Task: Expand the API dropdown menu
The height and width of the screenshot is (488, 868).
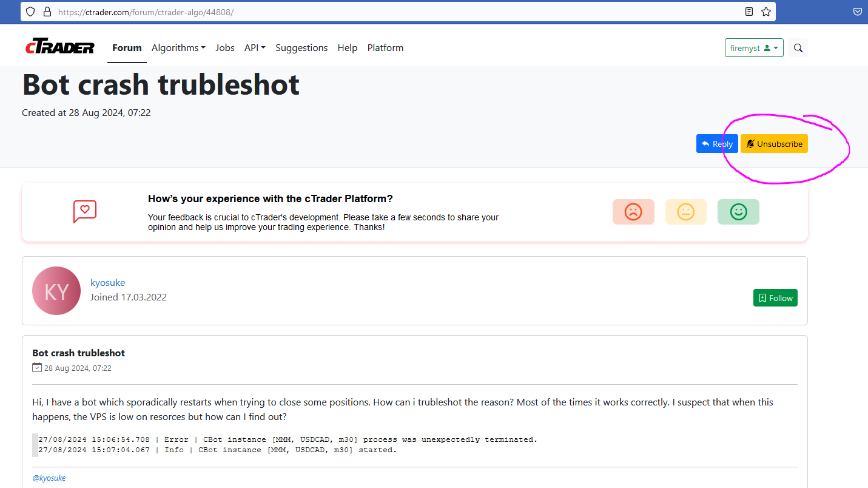Action: pos(255,48)
